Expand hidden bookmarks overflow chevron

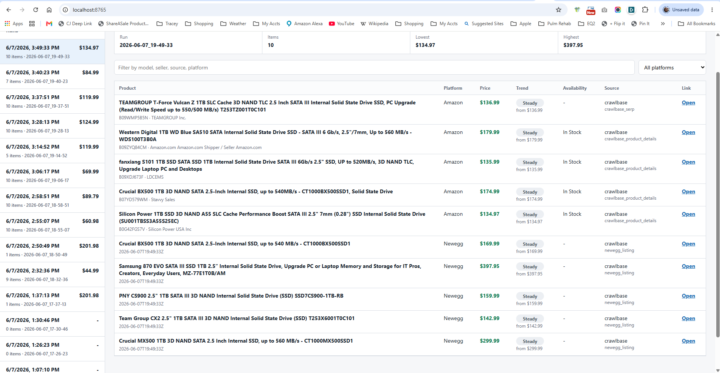663,23
